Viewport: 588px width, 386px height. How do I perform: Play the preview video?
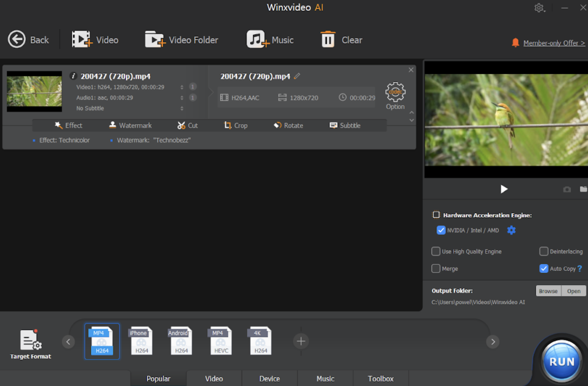pyautogui.click(x=504, y=189)
